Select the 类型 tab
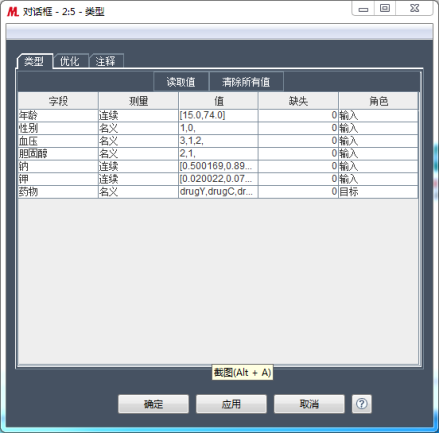 click(x=34, y=61)
